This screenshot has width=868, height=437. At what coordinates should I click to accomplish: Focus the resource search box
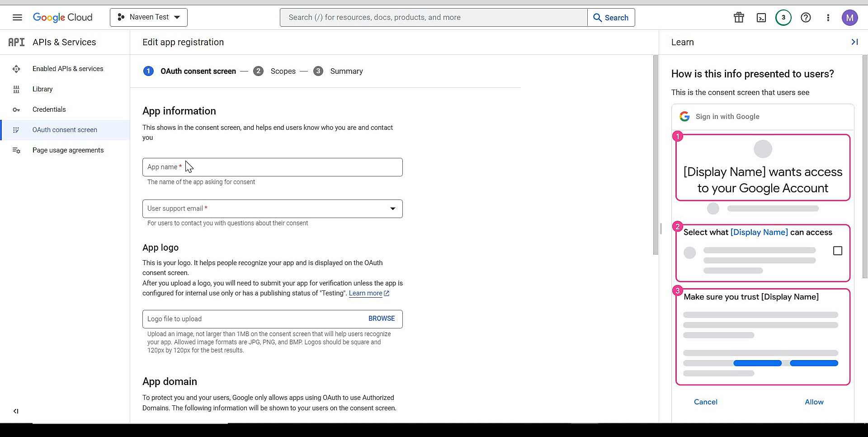point(434,18)
